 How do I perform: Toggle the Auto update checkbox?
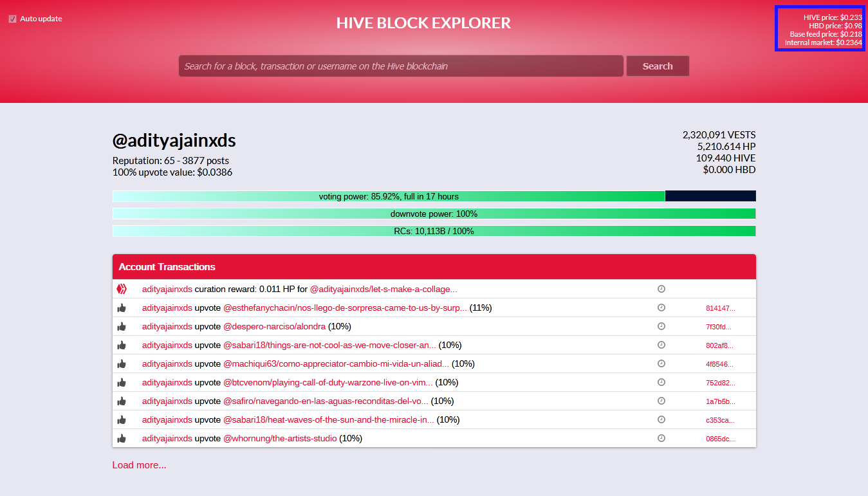point(12,19)
